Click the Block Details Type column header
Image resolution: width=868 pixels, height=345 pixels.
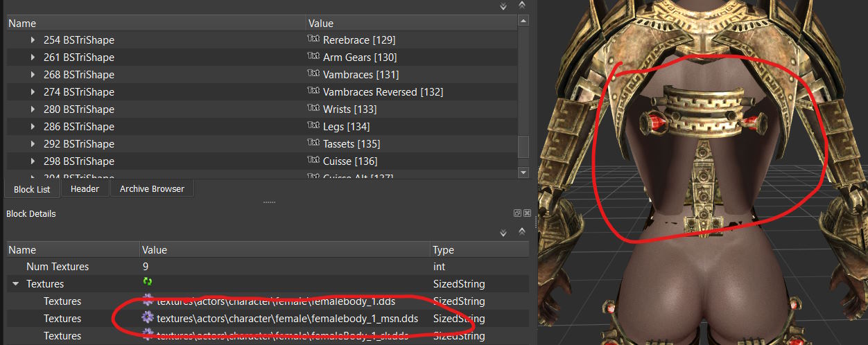pos(479,250)
